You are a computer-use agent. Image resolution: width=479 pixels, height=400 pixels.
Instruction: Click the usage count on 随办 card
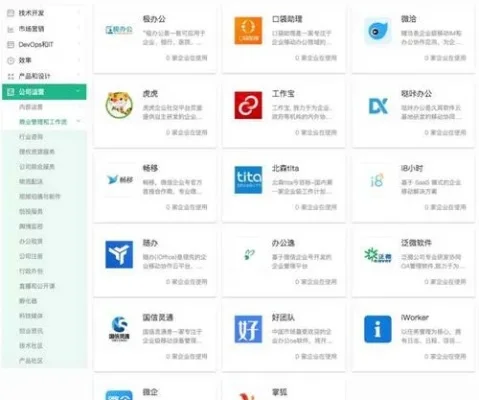click(x=187, y=282)
